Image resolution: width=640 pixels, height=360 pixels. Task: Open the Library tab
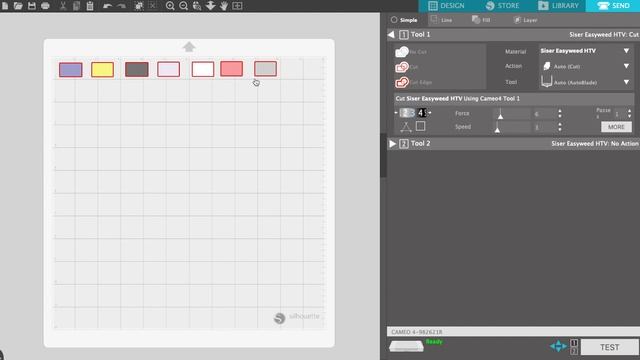pos(558,6)
